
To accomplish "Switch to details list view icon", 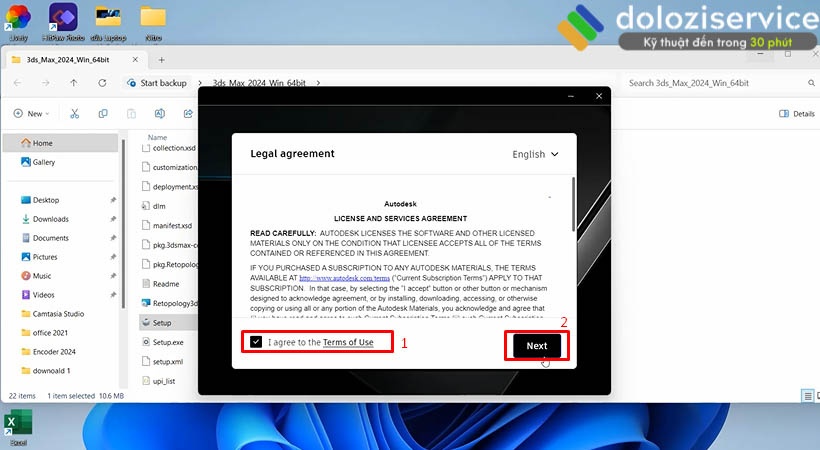I will [807, 396].
